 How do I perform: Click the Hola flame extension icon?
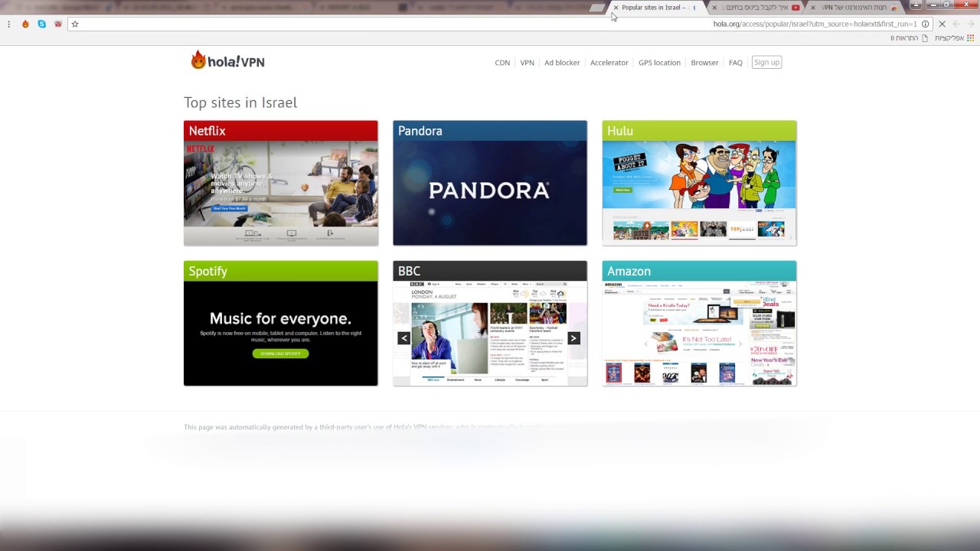(x=25, y=24)
